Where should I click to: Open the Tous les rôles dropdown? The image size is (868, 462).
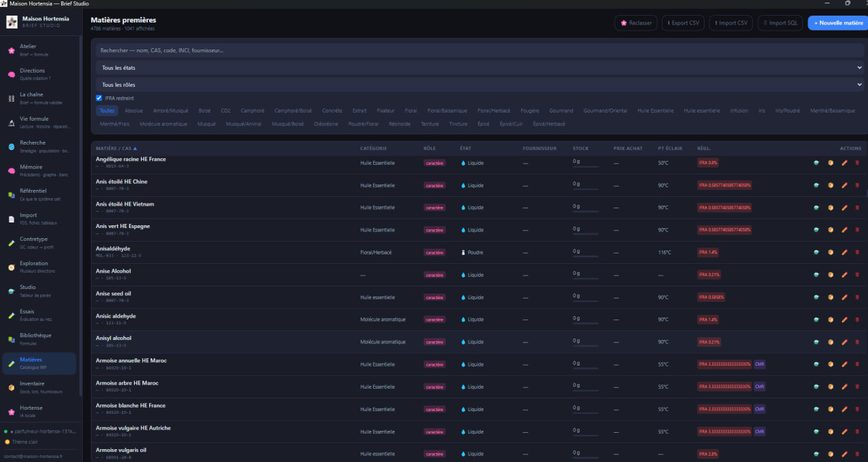coord(480,85)
